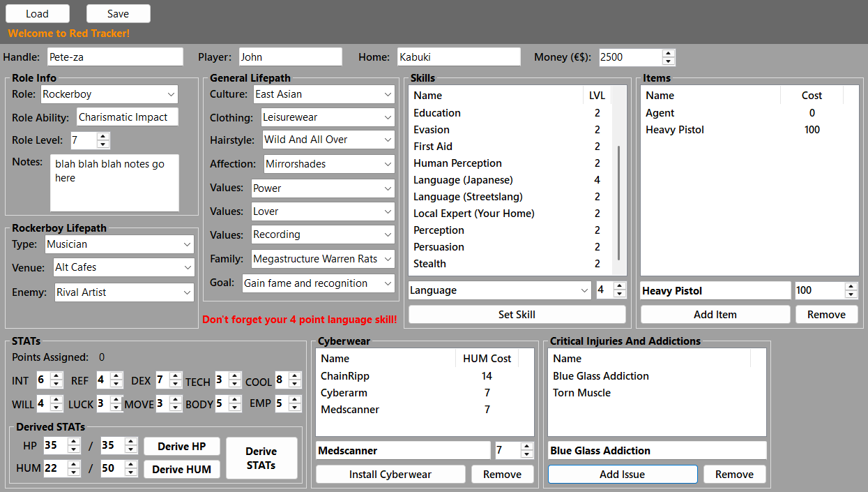Image resolution: width=868 pixels, height=492 pixels.
Task: Click the item cost stepper showing 100
Action: click(x=826, y=290)
